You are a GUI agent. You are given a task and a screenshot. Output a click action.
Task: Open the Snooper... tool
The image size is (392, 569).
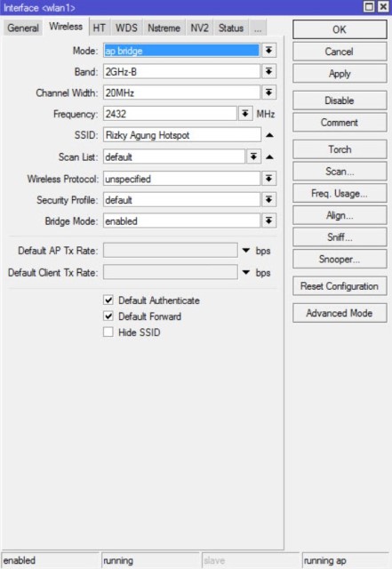point(340,259)
